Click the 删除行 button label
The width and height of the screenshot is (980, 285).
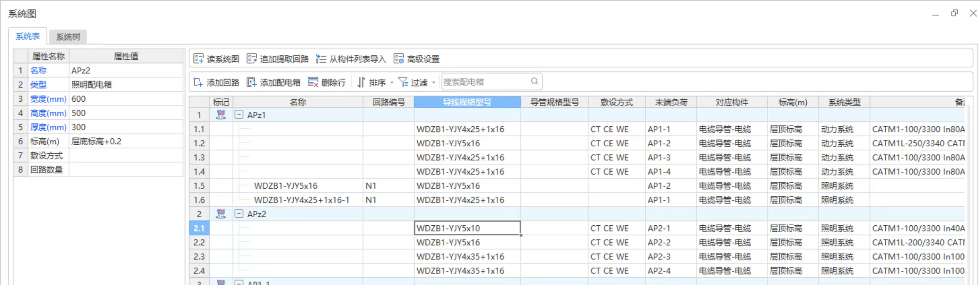click(x=333, y=82)
